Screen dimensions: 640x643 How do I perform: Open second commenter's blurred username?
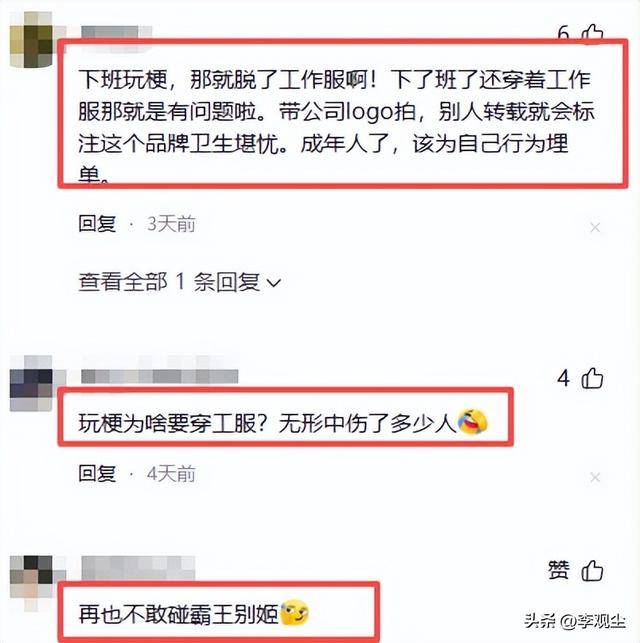(159, 376)
